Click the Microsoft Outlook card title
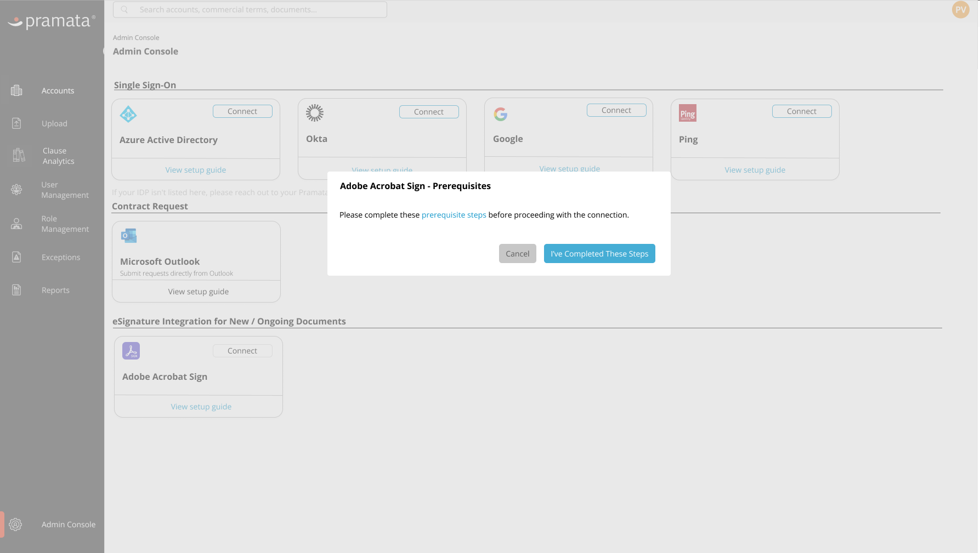This screenshot has height=553, width=980. tap(160, 261)
